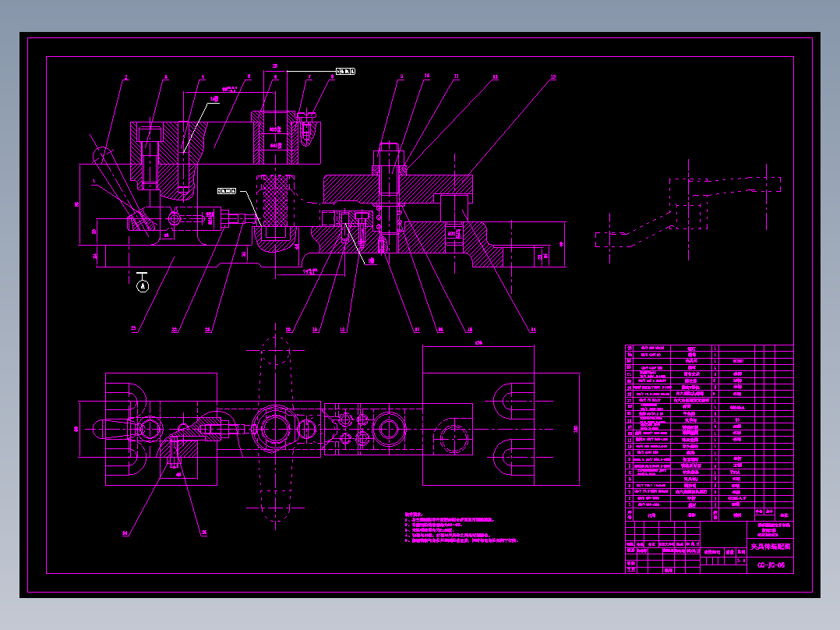The image size is (840, 630).
Task: Select part balloon number 22
Action: click(174, 330)
